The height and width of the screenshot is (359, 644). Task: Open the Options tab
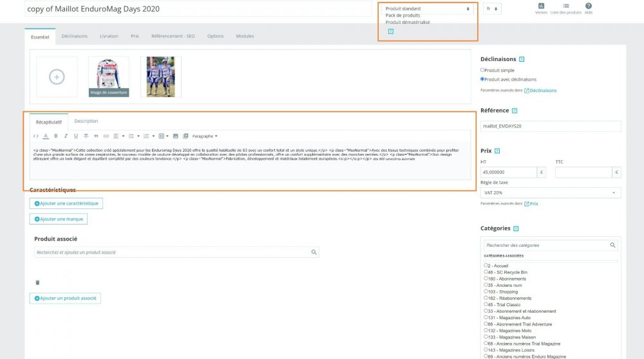215,36
